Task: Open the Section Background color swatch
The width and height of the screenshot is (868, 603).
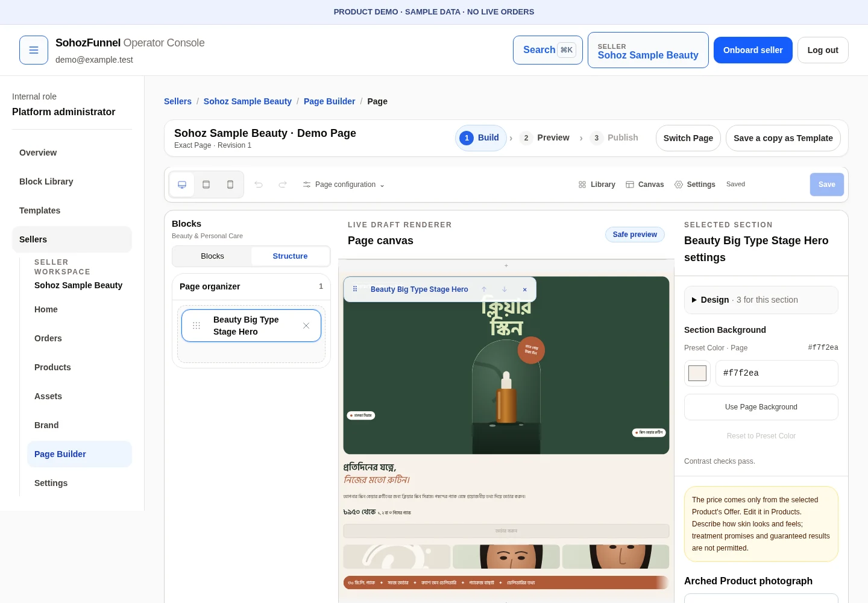Action: [x=697, y=373]
